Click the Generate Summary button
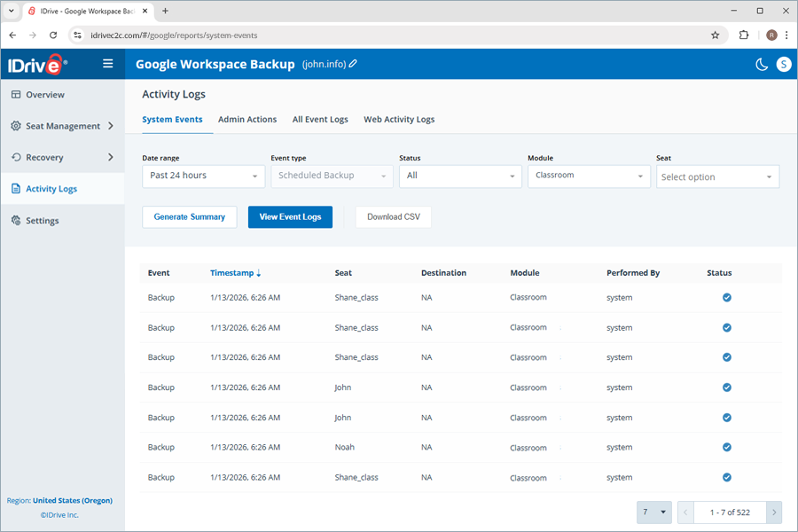 click(189, 216)
